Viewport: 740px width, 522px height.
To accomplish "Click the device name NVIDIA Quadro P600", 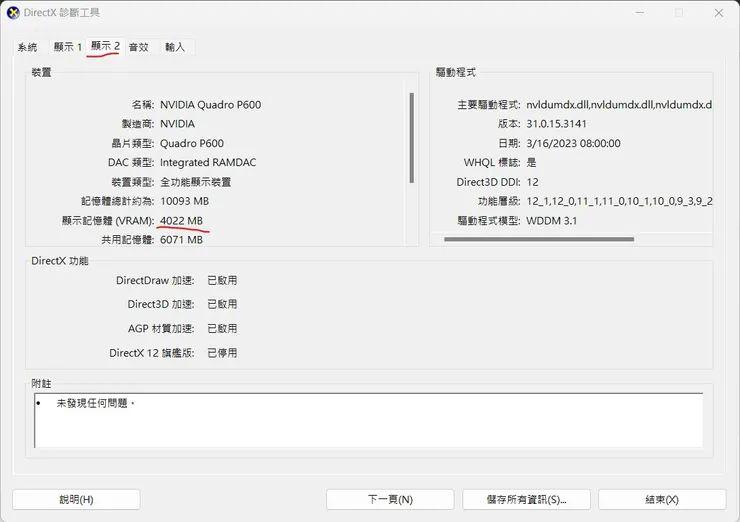I will pyautogui.click(x=210, y=105).
